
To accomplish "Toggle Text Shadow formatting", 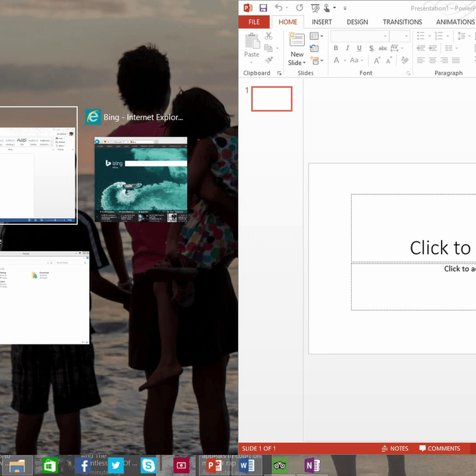I will (x=371, y=48).
